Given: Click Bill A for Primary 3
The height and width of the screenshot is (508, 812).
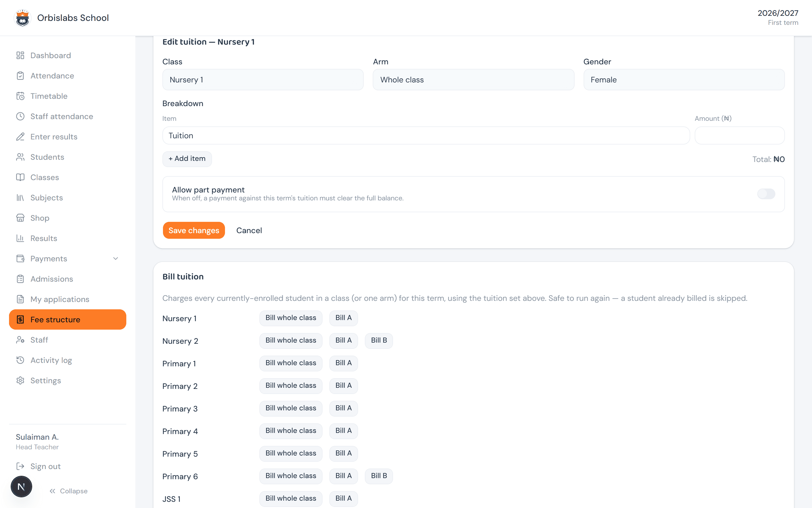Looking at the screenshot, I should [x=343, y=408].
